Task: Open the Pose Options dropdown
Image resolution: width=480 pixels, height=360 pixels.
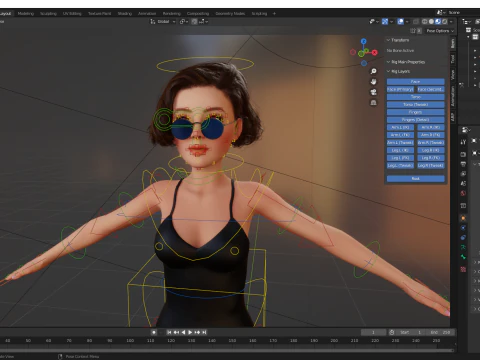Action: click(440, 31)
